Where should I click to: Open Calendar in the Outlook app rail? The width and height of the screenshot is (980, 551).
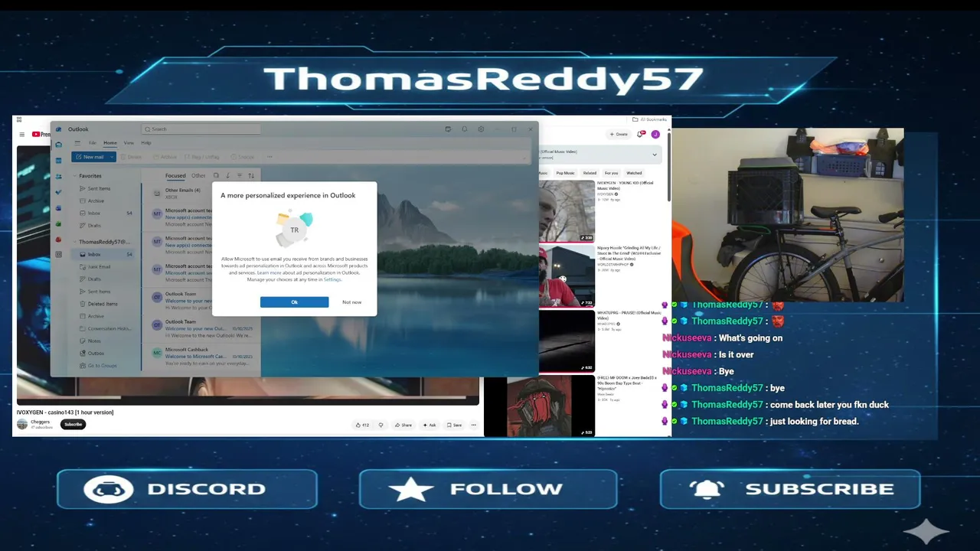58,161
